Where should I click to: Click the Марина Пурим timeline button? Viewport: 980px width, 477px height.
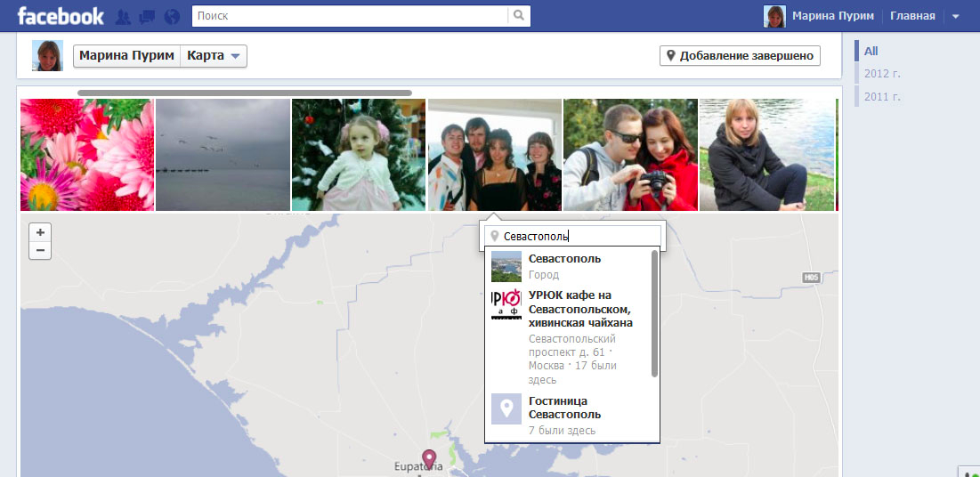coord(127,56)
